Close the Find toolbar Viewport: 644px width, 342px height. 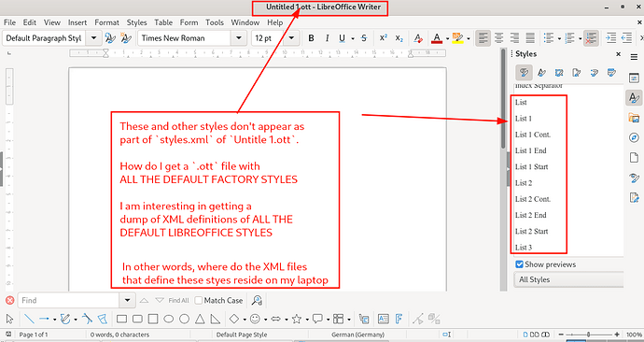pyautogui.click(x=9, y=301)
